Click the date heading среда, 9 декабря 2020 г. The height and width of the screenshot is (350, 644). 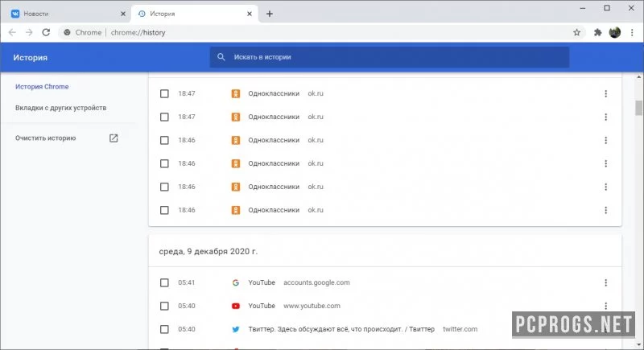[x=208, y=251]
